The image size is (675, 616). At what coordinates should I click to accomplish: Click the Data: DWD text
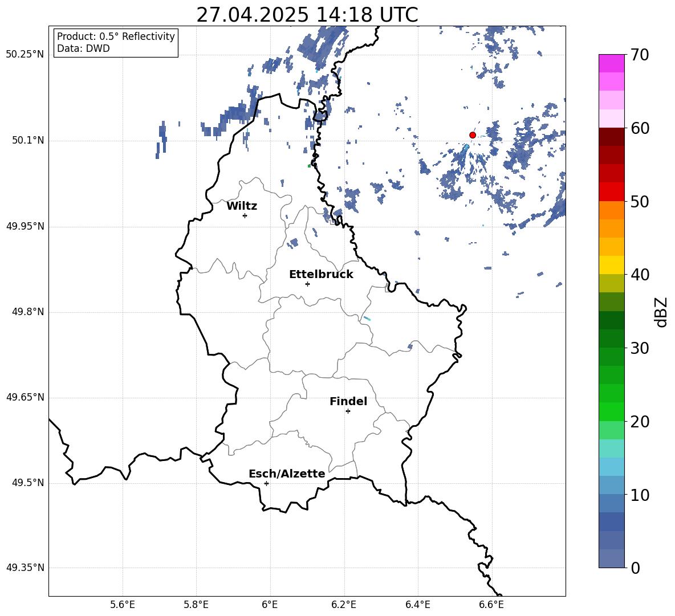(x=83, y=48)
